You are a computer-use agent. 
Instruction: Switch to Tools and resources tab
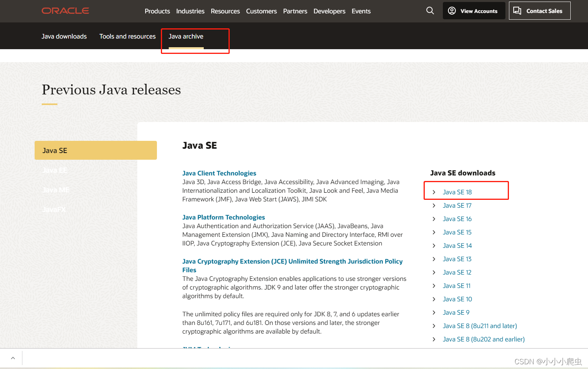coord(127,36)
